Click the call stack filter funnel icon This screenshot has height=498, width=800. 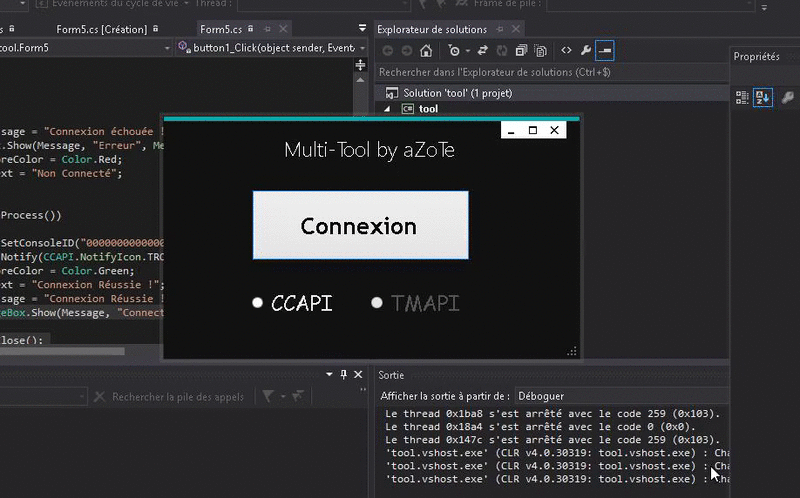click(x=268, y=396)
